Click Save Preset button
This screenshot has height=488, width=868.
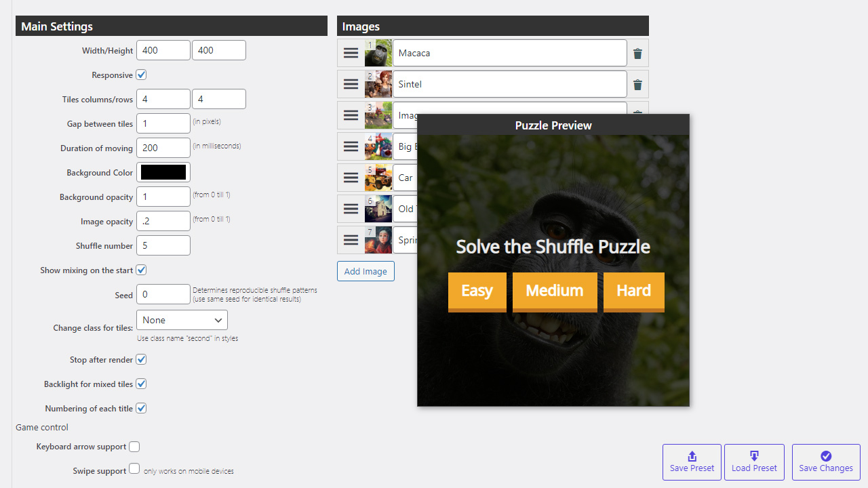[692, 462]
